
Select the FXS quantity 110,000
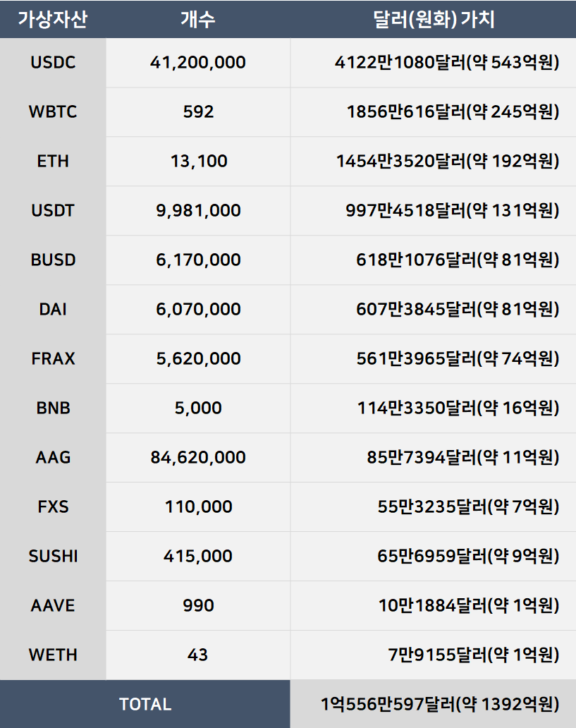[198, 507]
